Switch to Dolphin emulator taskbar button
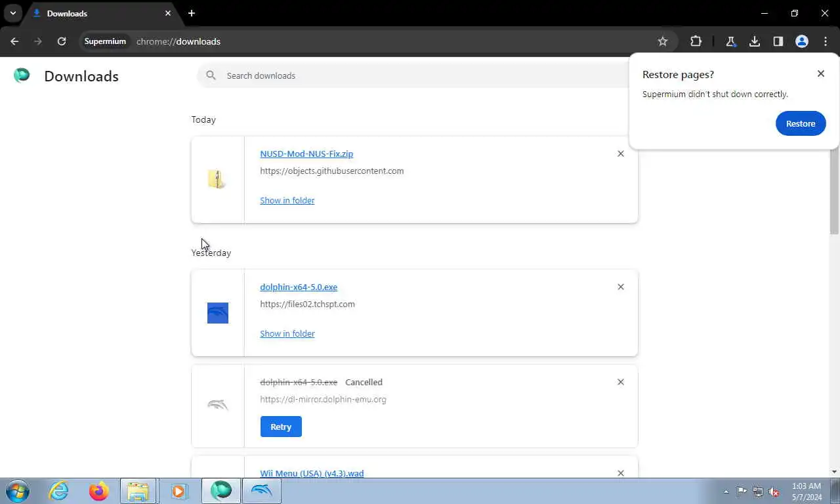 click(262, 491)
